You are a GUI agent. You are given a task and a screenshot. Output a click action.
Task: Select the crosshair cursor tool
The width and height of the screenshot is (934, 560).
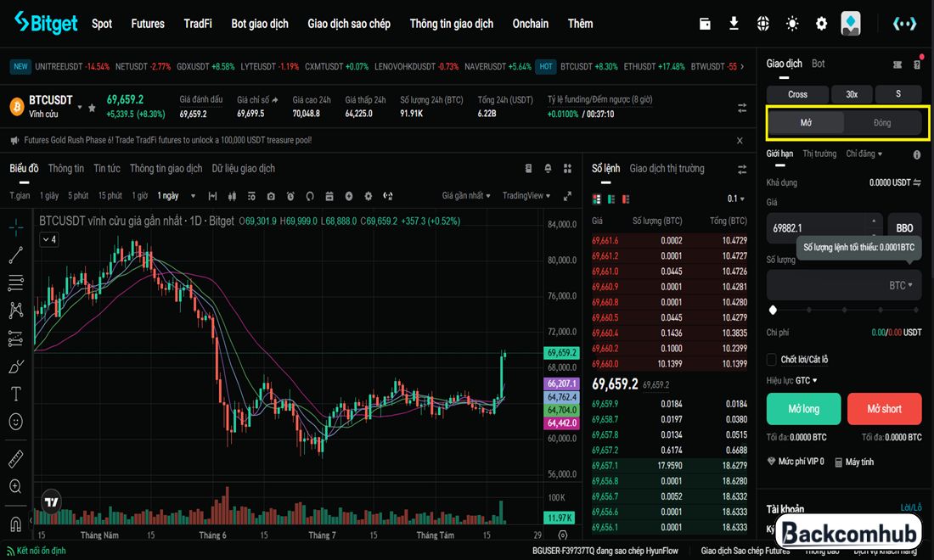pyautogui.click(x=16, y=227)
